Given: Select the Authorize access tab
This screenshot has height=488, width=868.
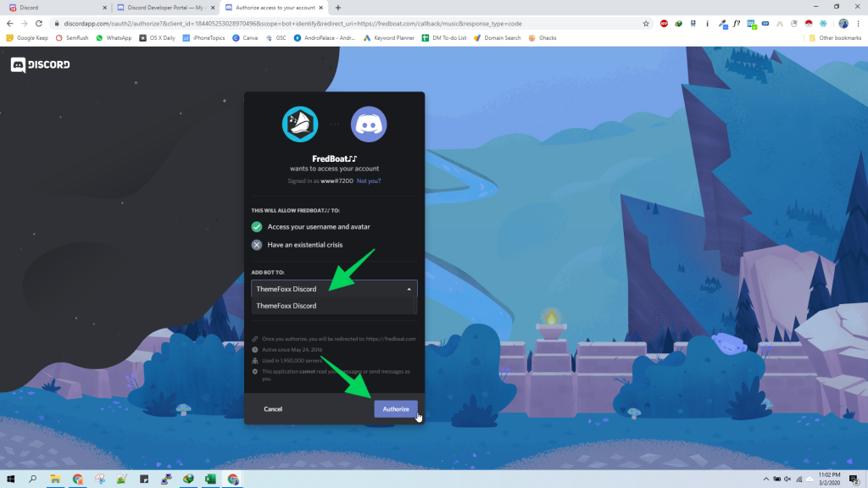Looking at the screenshot, I should 274,8.
